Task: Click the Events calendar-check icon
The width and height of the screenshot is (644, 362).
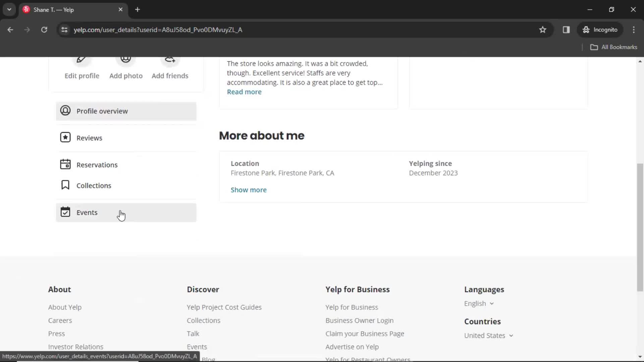Action: [65, 212]
